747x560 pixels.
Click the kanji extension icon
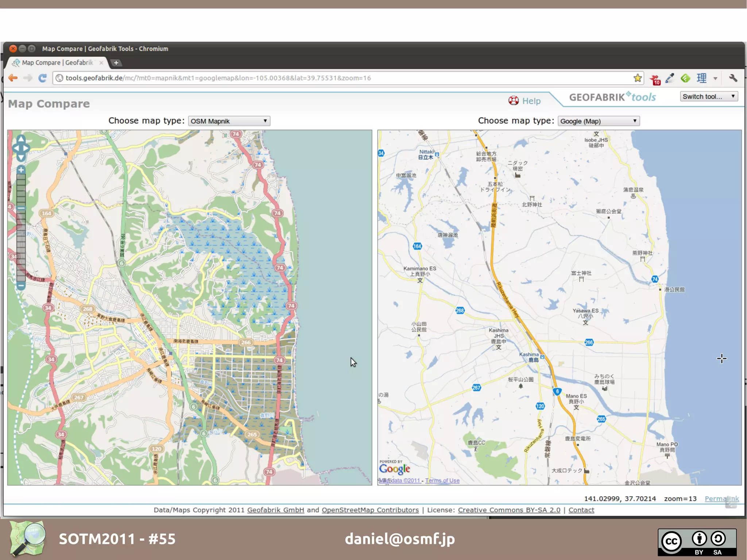click(x=701, y=78)
